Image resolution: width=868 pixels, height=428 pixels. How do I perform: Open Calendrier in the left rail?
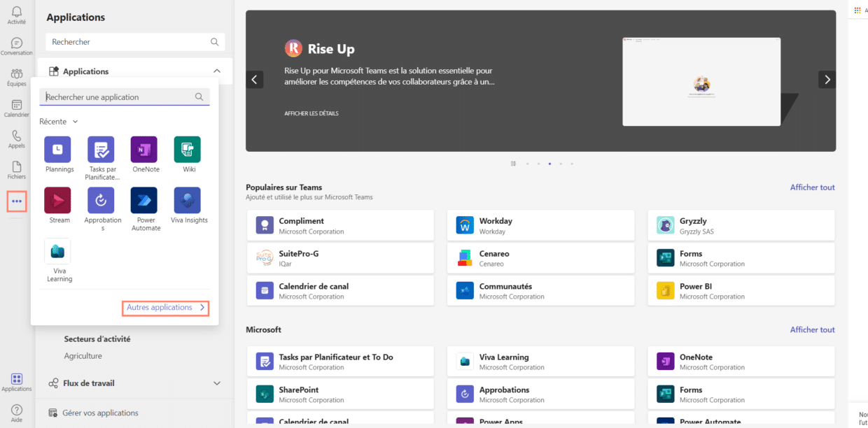17,108
